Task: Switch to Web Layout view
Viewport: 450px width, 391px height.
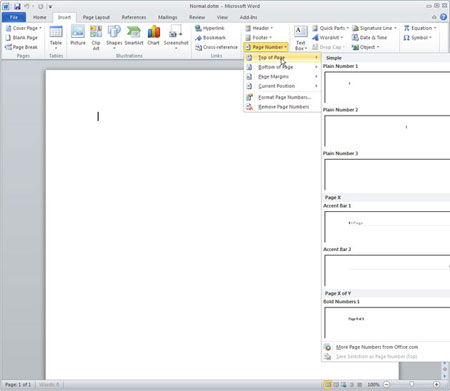Action: 344,385
